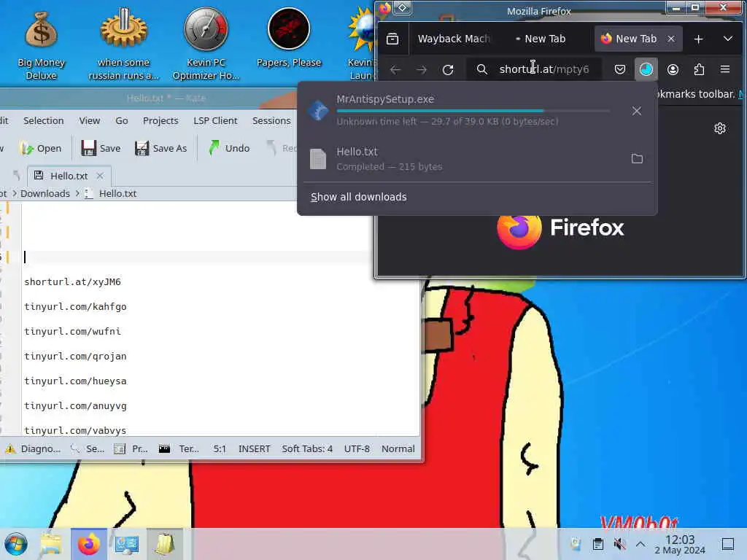747x560 pixels.
Task: Open Terminal panel in Kate status bar
Action: click(179, 448)
